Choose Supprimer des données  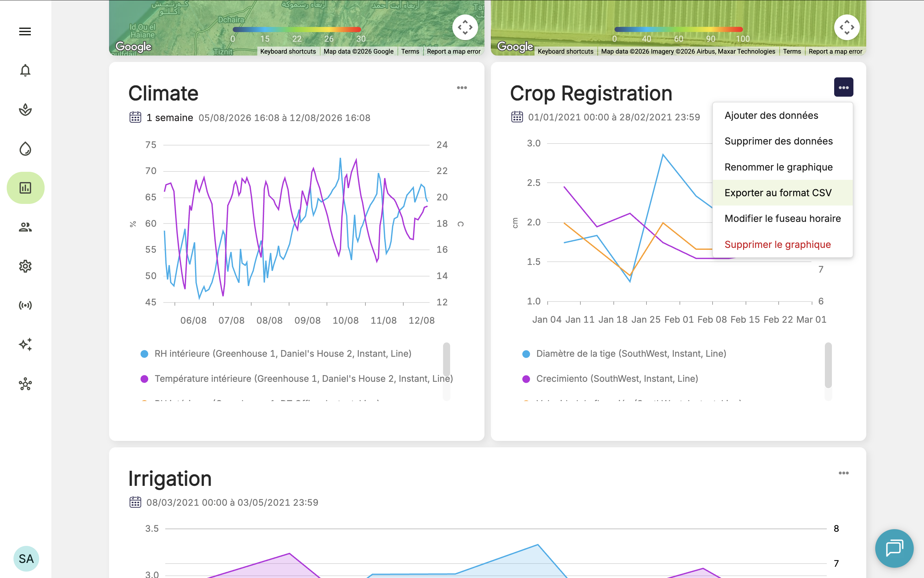pos(783,141)
